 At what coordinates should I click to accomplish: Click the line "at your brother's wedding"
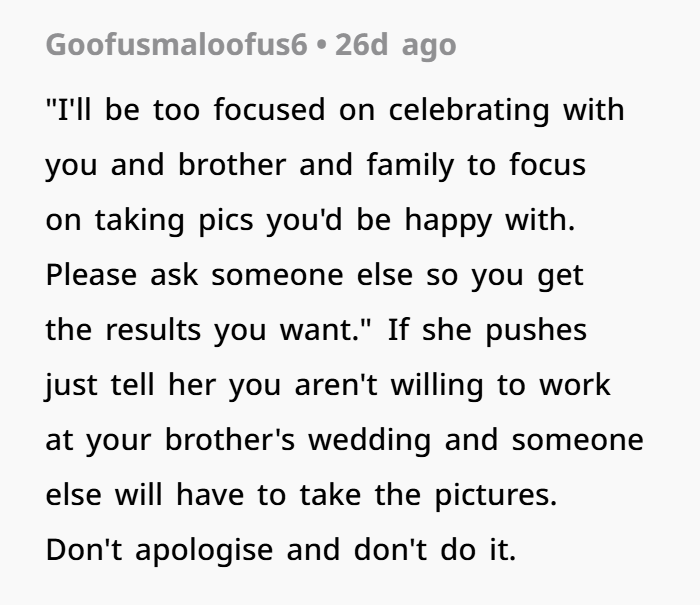344,440
